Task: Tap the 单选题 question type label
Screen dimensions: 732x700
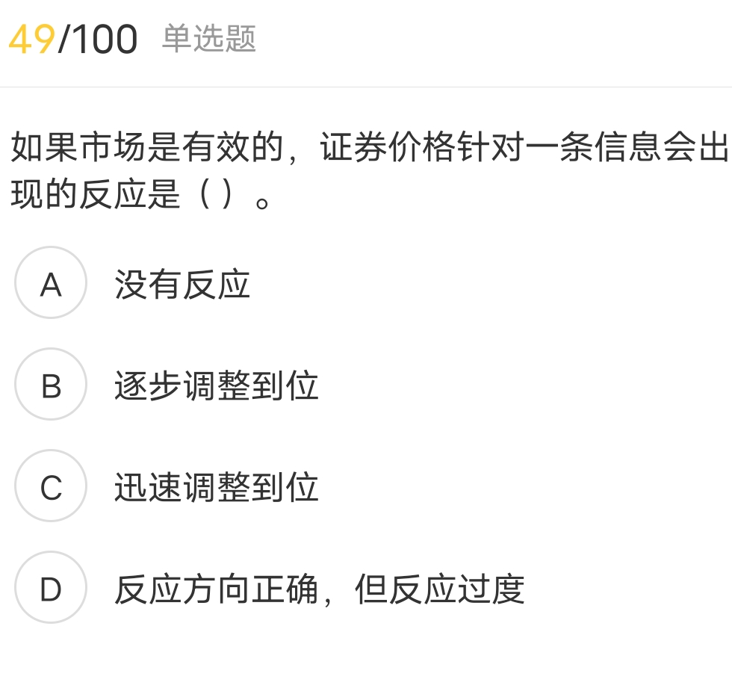Action: 208,39
